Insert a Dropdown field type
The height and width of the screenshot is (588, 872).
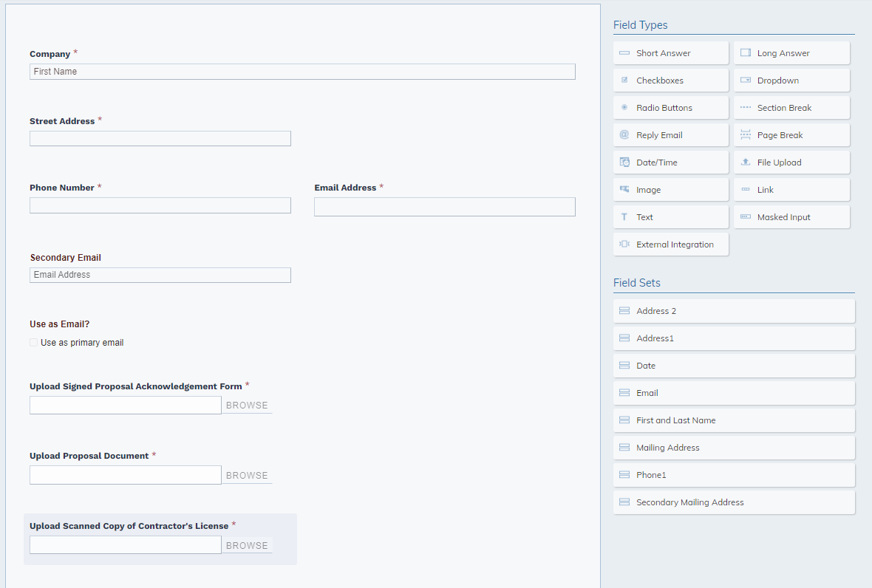792,80
